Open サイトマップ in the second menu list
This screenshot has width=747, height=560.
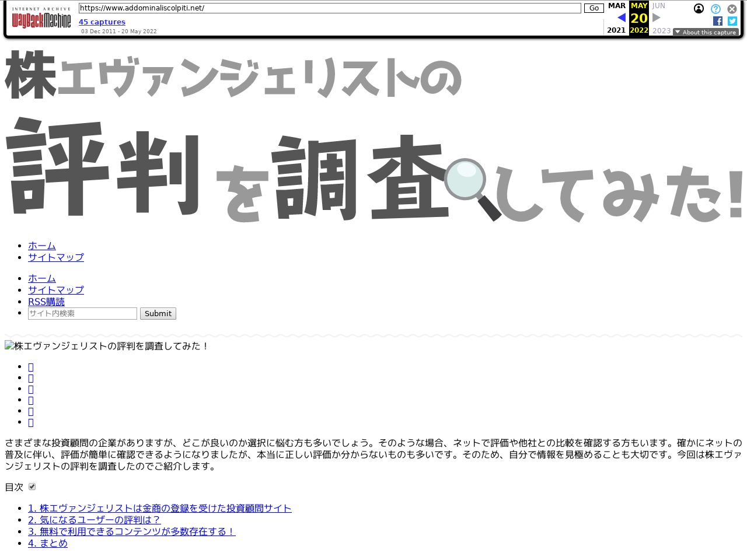point(56,290)
